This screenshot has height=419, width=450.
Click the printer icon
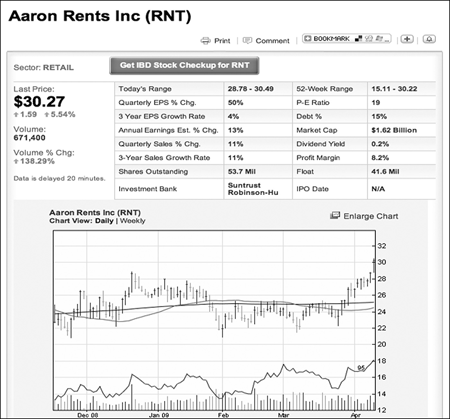coord(205,41)
